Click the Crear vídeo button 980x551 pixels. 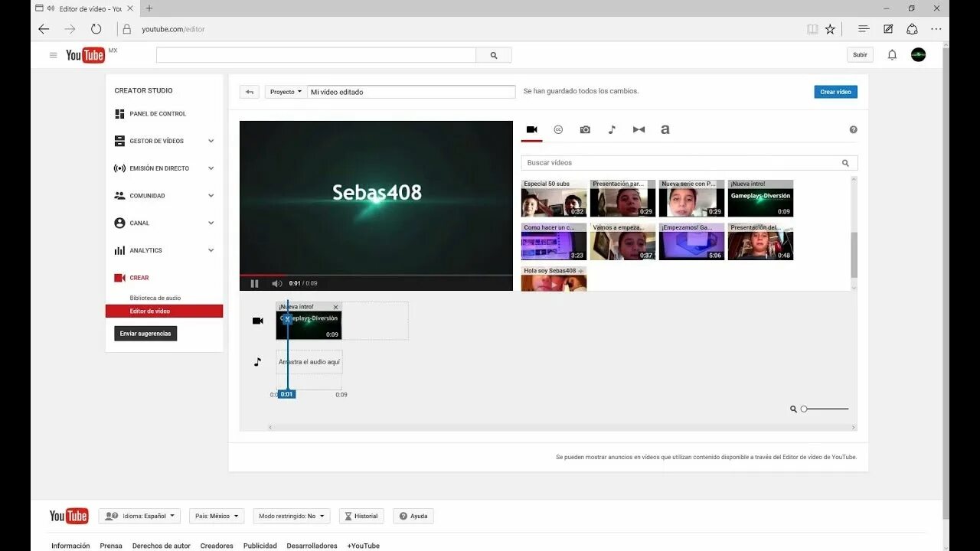click(x=835, y=92)
